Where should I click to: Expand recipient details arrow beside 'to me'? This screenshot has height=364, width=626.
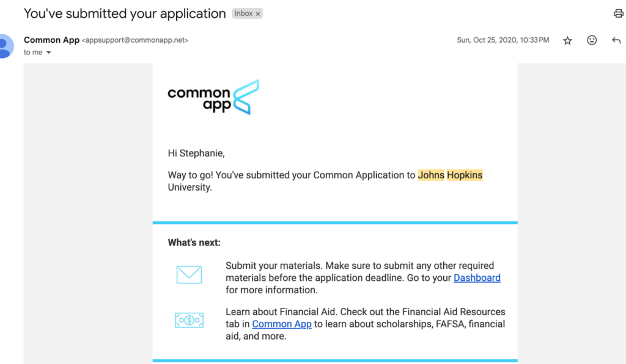49,53
